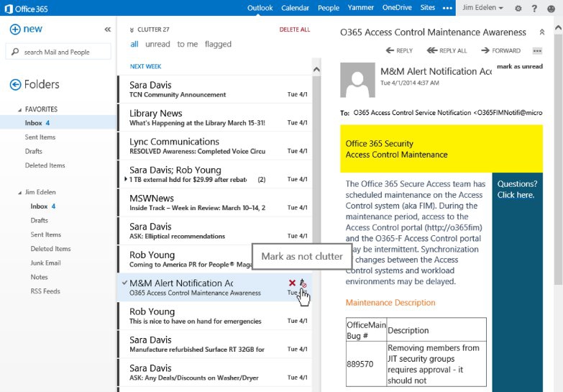Select the Outlook tab
Image resolution: width=563 pixels, height=392 pixels.
point(260,8)
